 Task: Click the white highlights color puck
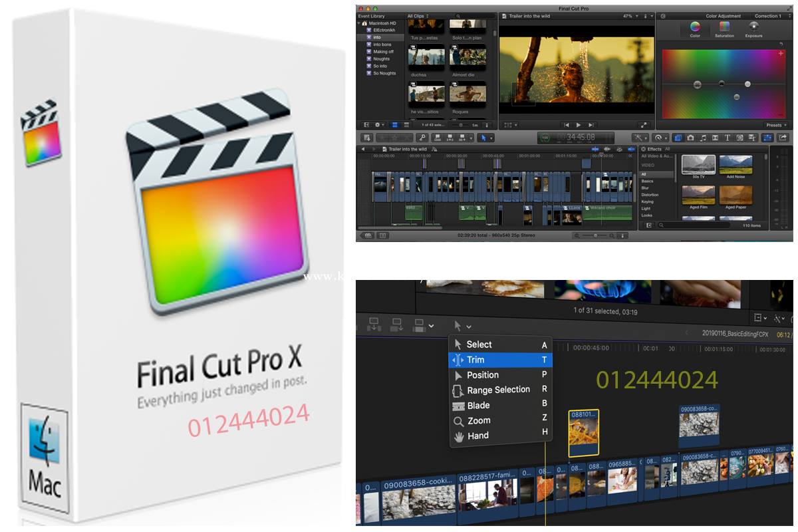pos(747,84)
